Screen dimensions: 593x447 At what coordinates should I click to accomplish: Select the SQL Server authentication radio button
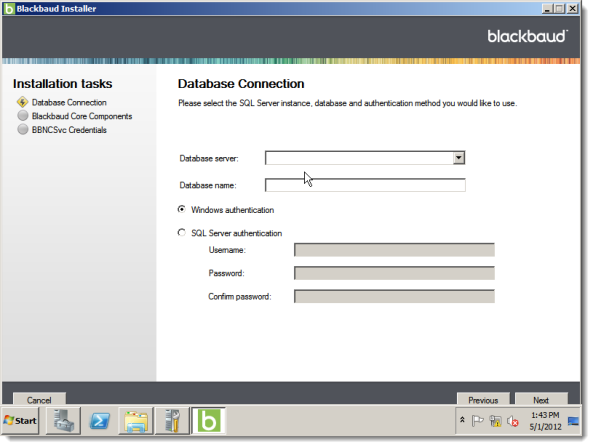coord(182,232)
